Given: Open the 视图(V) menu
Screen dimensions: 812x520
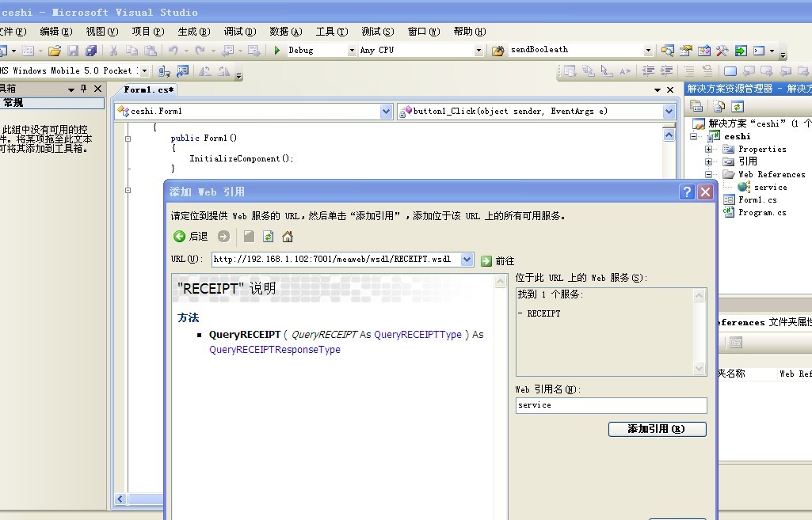Looking at the screenshot, I should [x=102, y=32].
